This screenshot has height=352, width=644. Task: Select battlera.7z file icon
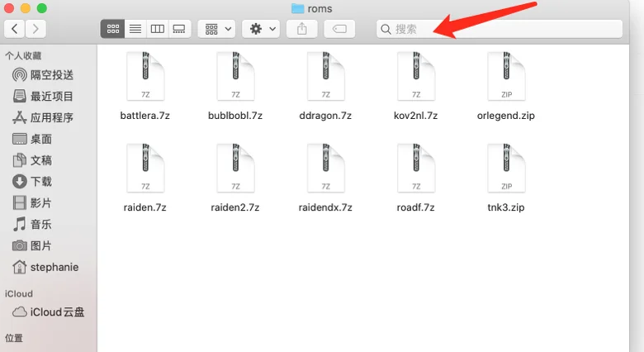145,76
